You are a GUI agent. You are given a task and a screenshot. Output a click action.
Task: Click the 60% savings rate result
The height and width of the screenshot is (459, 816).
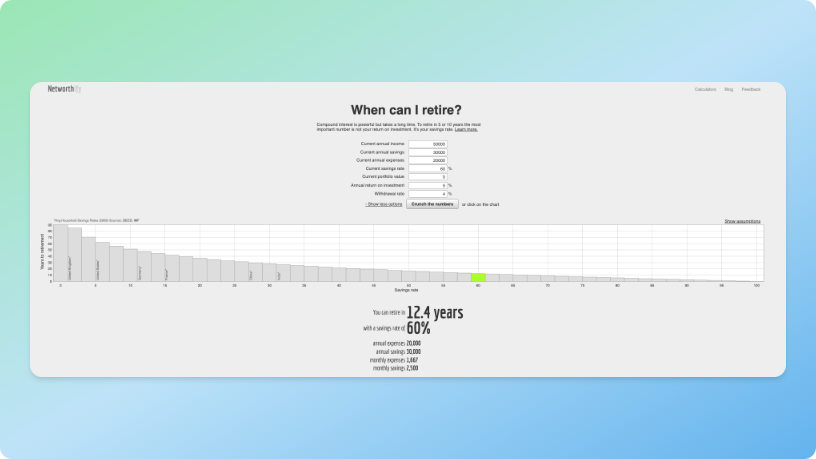pos(418,328)
